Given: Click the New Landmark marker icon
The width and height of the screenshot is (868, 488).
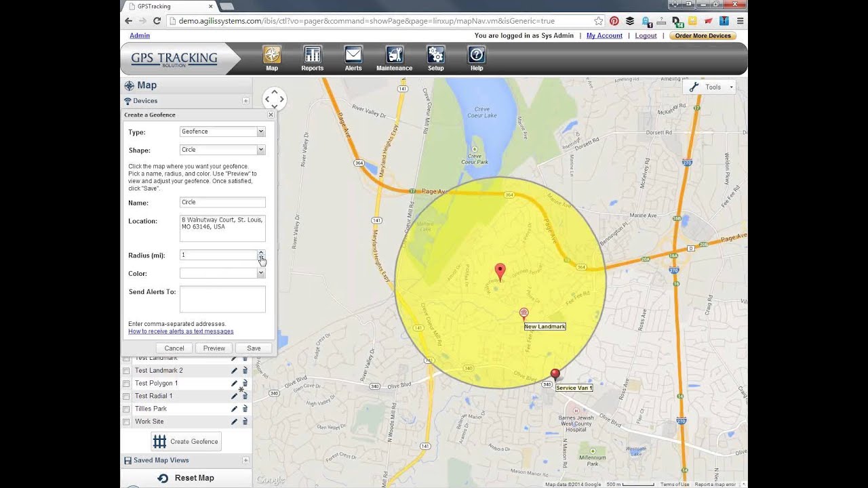Looking at the screenshot, I should tap(524, 313).
